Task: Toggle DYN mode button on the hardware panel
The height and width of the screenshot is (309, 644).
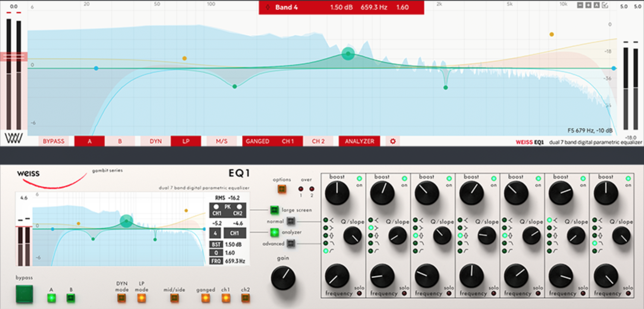Action: pos(121,298)
